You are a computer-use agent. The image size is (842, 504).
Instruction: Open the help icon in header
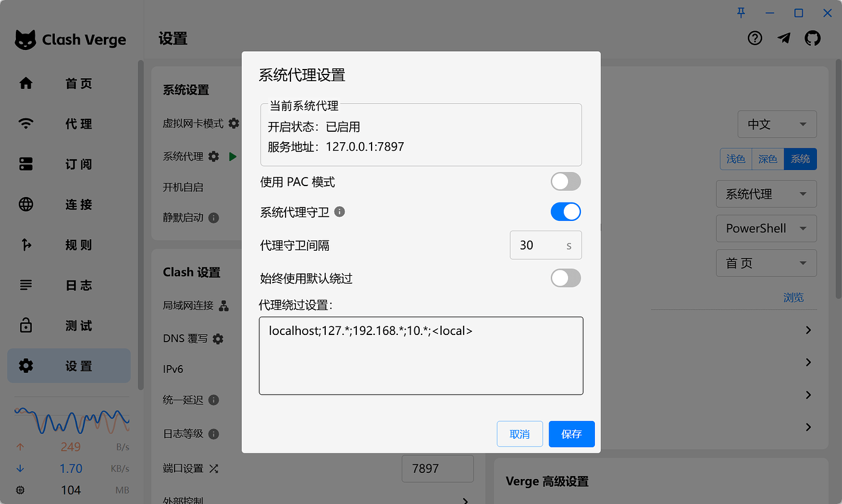point(755,38)
